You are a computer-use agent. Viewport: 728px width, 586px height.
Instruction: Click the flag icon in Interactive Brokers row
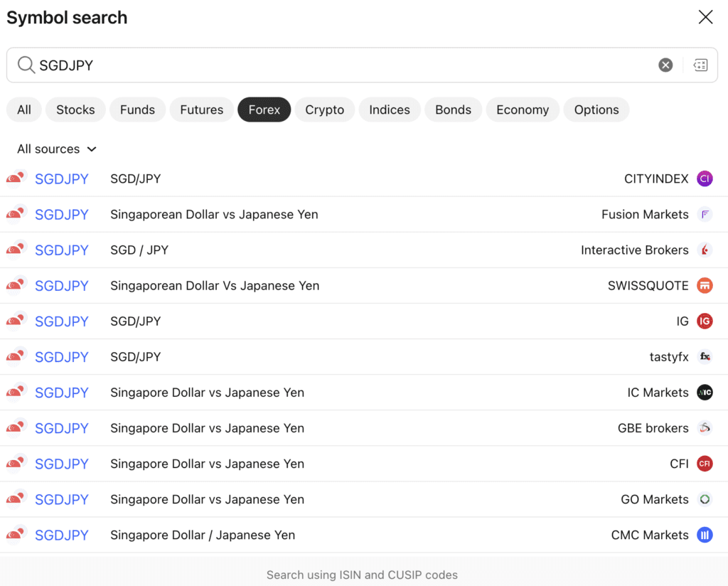point(16,250)
